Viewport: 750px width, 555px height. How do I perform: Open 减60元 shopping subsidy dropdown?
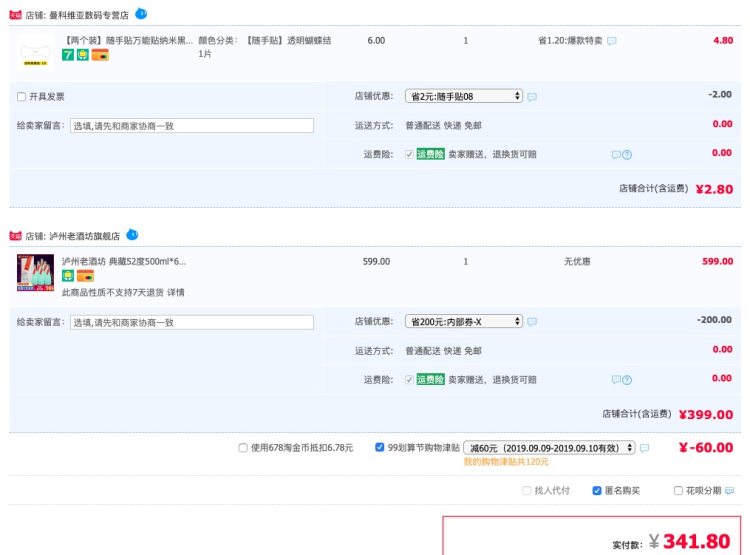(550, 448)
